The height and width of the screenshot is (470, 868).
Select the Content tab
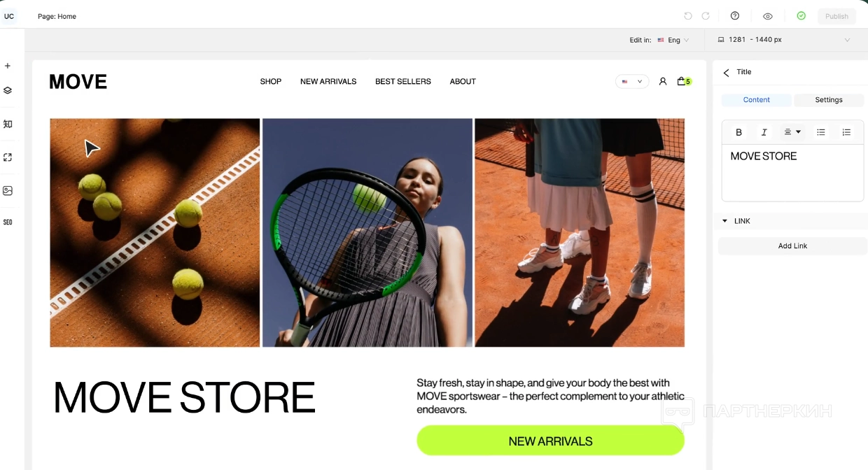click(x=757, y=100)
